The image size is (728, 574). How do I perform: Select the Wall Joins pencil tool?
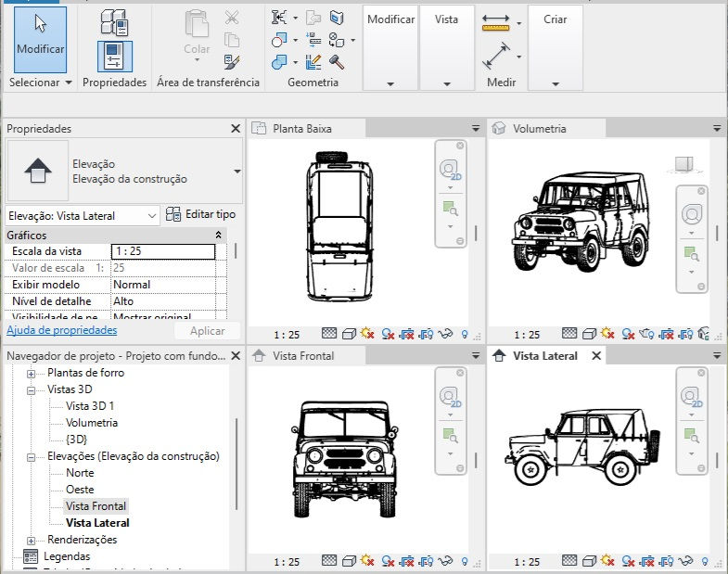click(313, 61)
